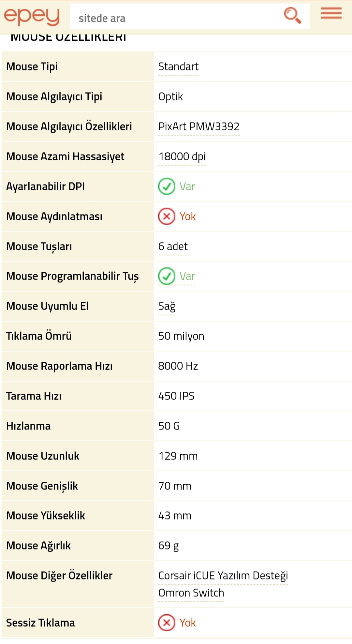Click the Mouse Raporlama Hızı label

(59, 366)
